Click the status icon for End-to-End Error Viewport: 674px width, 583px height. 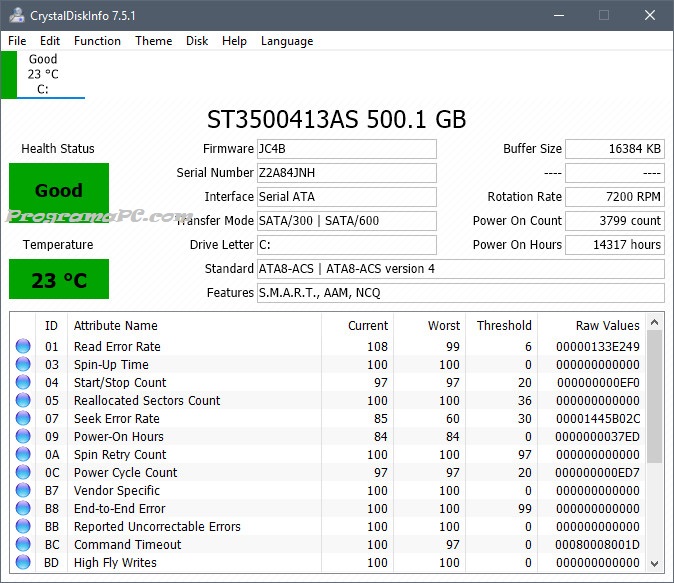pyautogui.click(x=23, y=509)
